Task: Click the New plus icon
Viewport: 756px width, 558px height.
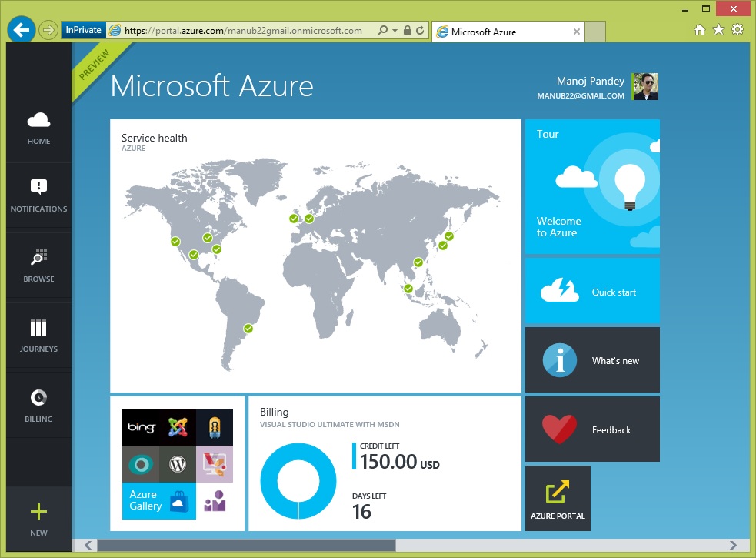Action: (x=38, y=513)
